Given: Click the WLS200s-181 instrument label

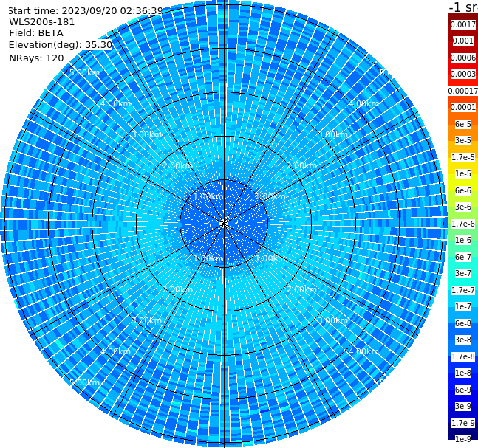Looking at the screenshot, I should (42, 22).
